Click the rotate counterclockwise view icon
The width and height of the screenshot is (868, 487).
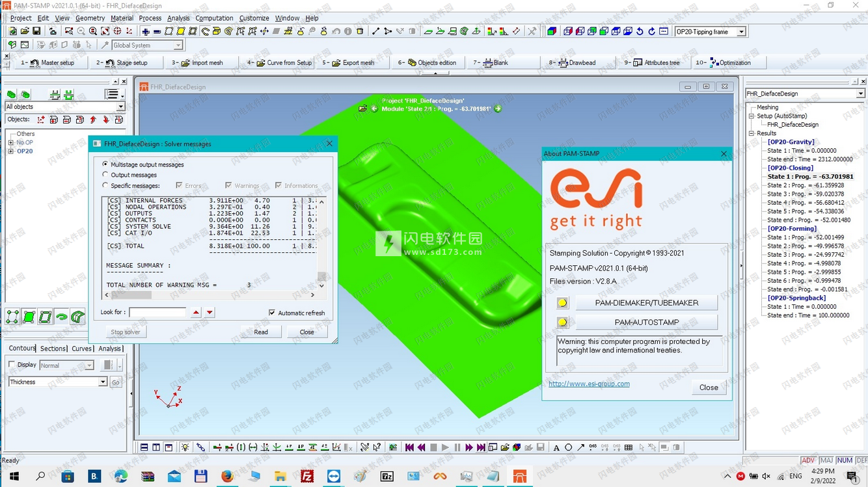pos(640,31)
